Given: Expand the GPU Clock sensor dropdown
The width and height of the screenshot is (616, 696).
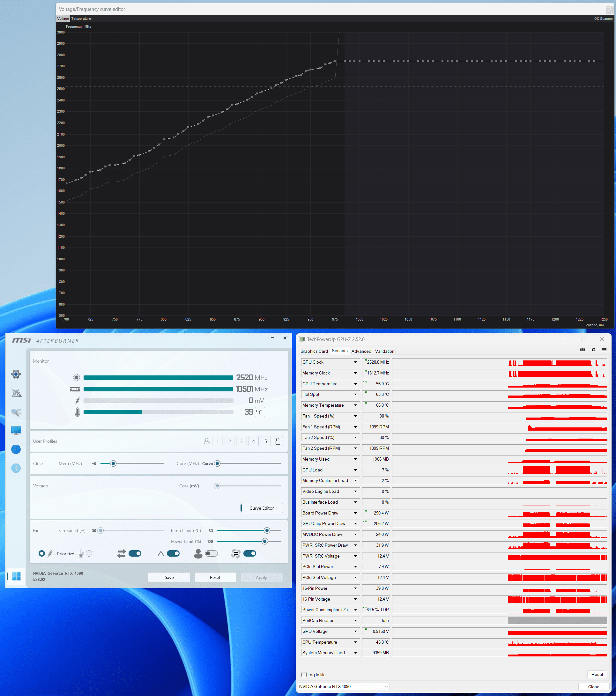Looking at the screenshot, I should point(355,362).
